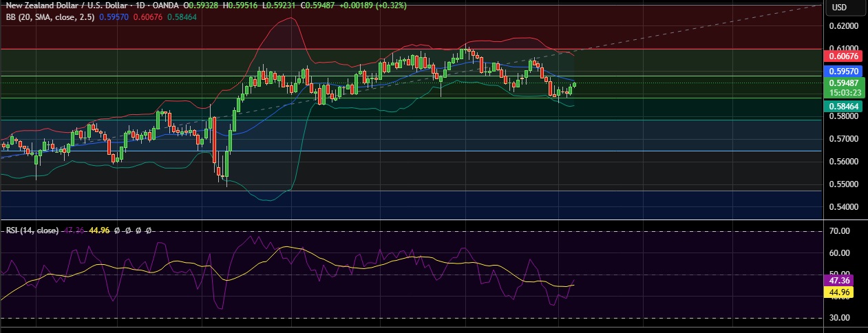Click the yellow 44.96 RSI average label
Viewport: 868px width, 333px height.
839,292
